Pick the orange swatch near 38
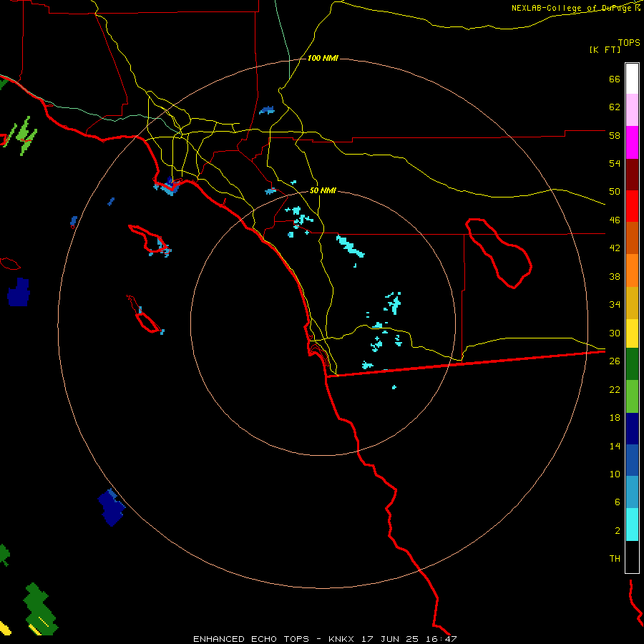This screenshot has width=644, height=644. [632, 270]
